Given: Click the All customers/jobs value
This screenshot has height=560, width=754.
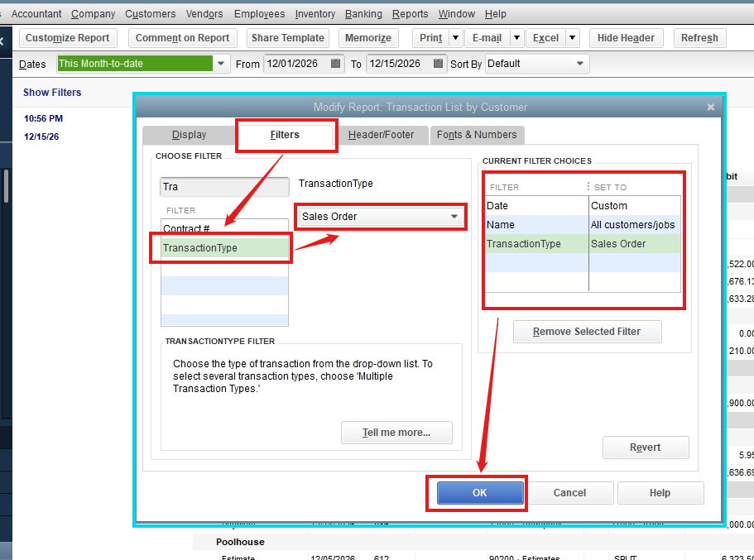Looking at the screenshot, I should pos(633,225).
